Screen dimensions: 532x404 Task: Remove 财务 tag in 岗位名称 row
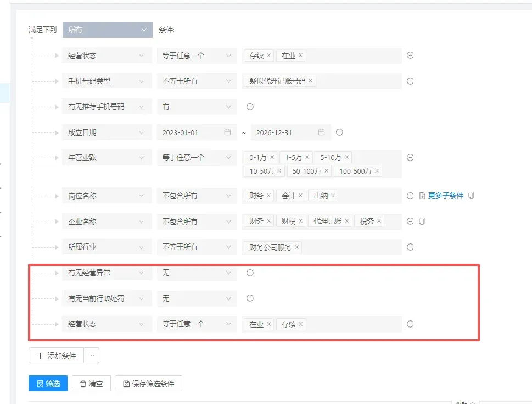click(x=268, y=195)
